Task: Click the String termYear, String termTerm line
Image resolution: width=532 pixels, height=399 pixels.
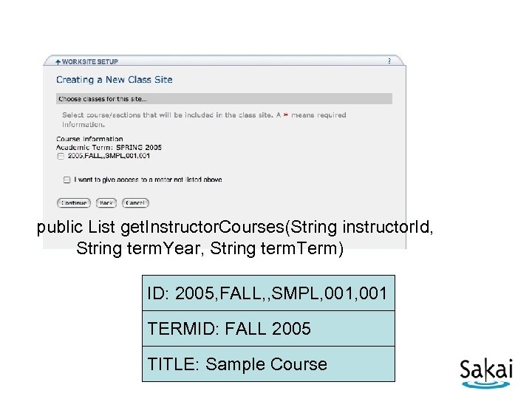Action: (210, 248)
